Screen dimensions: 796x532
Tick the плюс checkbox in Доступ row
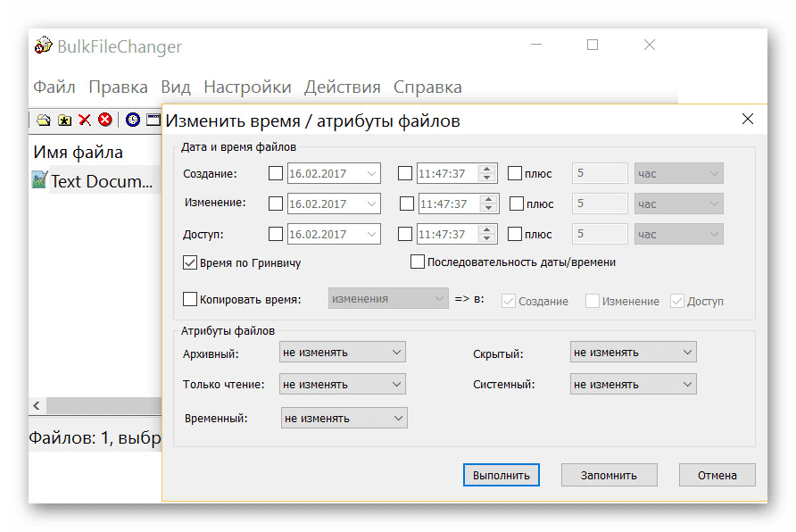[515, 234]
